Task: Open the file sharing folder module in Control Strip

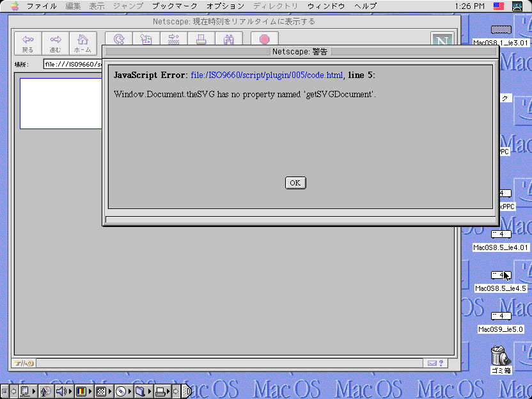Action: [143, 391]
